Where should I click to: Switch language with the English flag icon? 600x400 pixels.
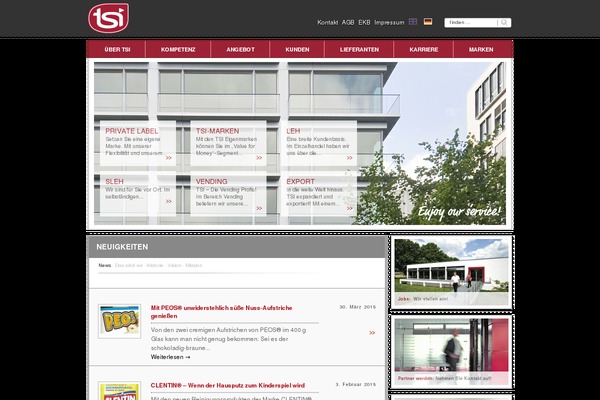(413, 22)
